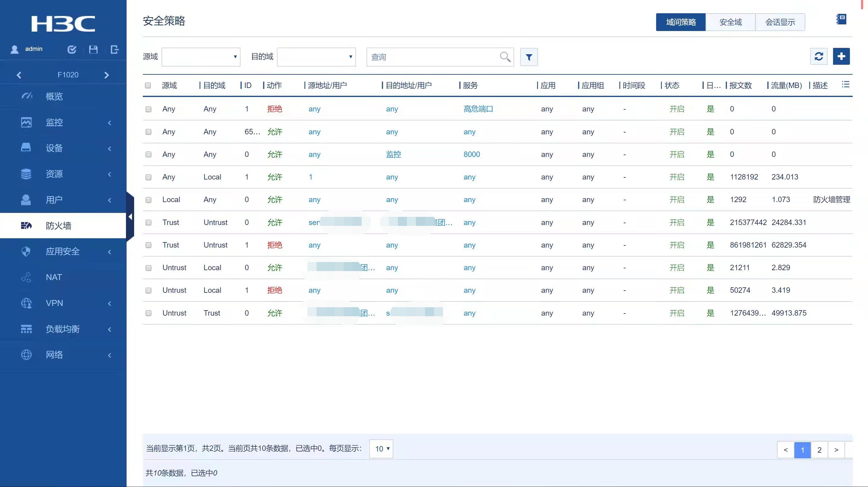Viewport: 868px width, 487px height.
Task: Switch to the 安全域 tab
Action: [730, 22]
